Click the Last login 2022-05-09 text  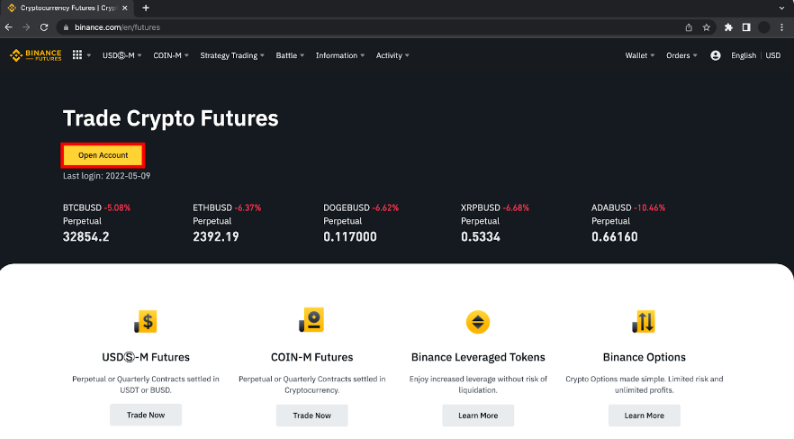click(x=106, y=176)
